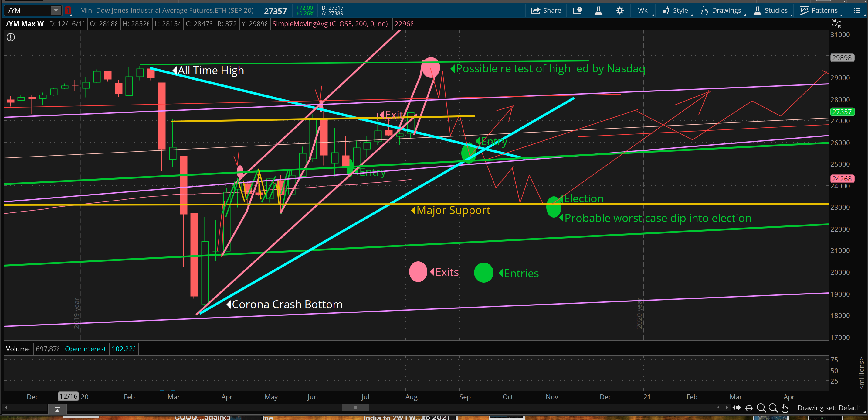
Task: Click the zoom out magnifier icon
Action: point(773,408)
